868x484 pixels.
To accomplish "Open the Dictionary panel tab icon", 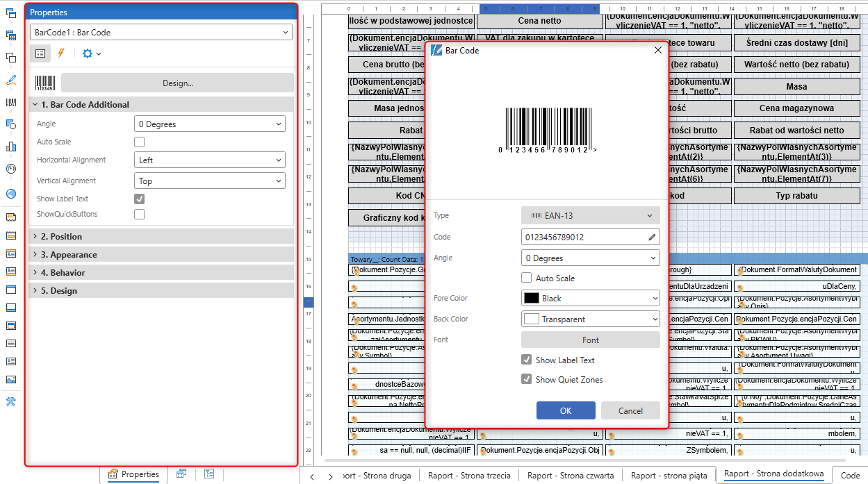I will [x=181, y=474].
